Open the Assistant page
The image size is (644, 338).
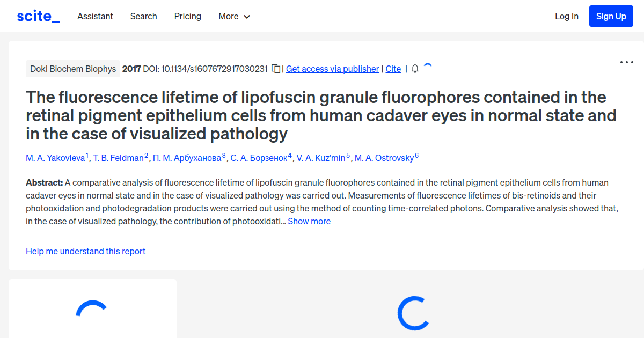coord(95,17)
